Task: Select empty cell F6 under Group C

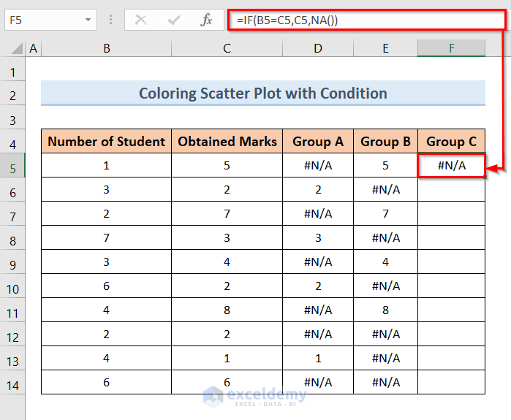Action: pyautogui.click(x=451, y=190)
